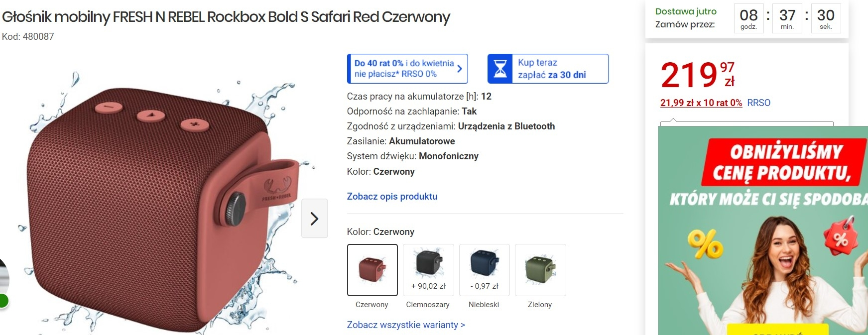Screen dimensions: 868x335
Task: Select the Czerwony color variant
Action: (372, 270)
